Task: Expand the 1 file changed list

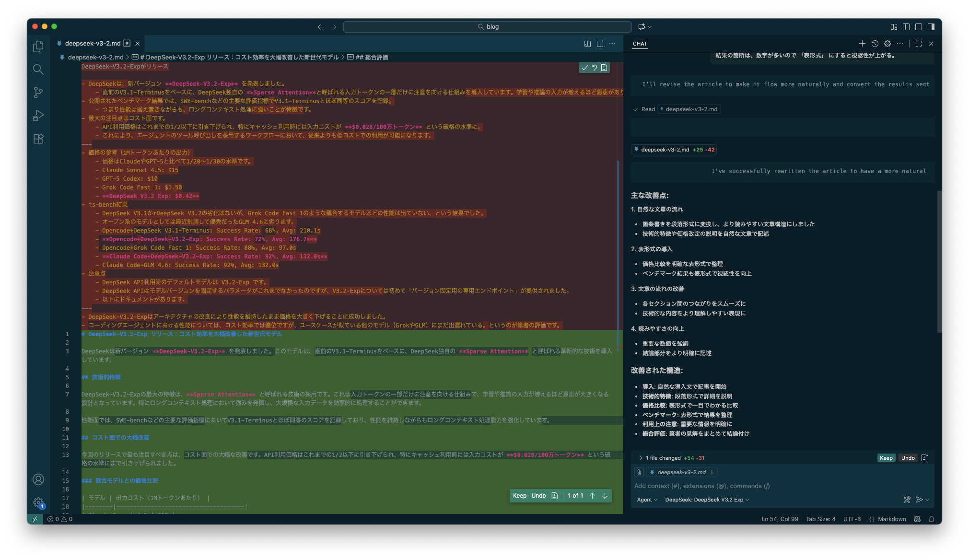Action: coord(641,458)
